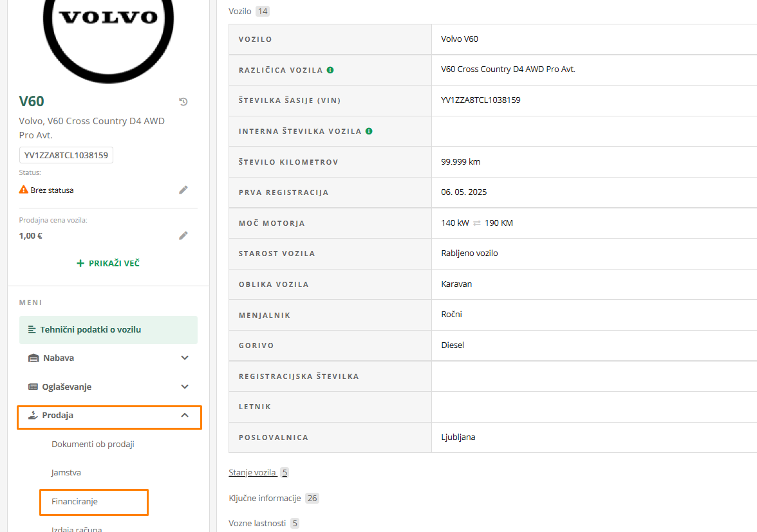This screenshot has height=532, width=757.
Task: Click the Registracijska številka label
Action: click(299, 376)
